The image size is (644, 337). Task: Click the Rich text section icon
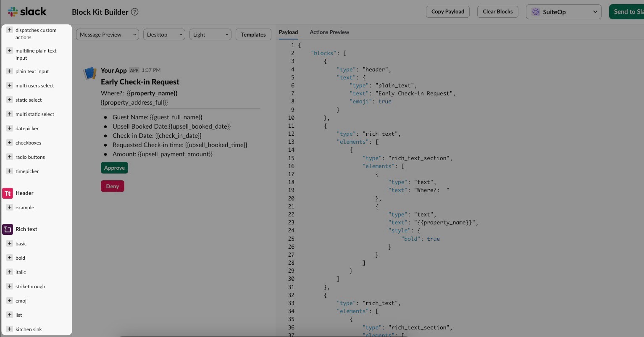coord(8,229)
